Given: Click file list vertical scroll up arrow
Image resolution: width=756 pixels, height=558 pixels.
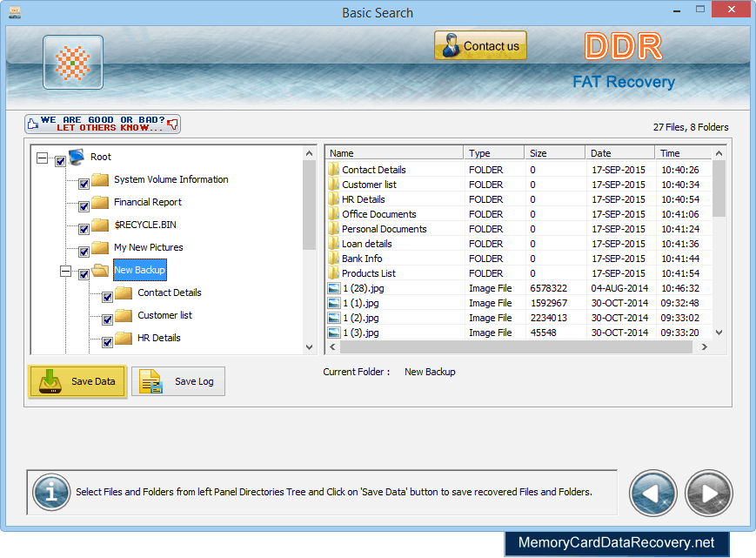Looking at the screenshot, I should pos(719,153).
